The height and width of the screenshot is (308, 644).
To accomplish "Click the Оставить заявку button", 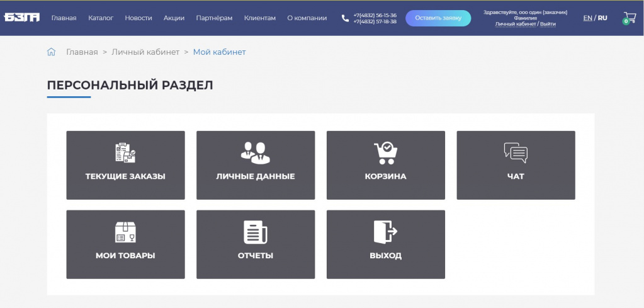I will [x=438, y=18].
